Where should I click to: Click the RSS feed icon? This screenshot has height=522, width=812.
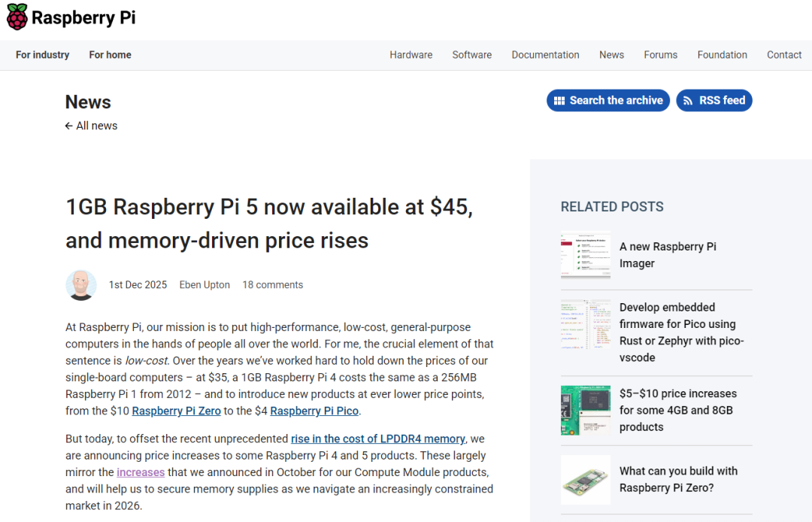688,101
